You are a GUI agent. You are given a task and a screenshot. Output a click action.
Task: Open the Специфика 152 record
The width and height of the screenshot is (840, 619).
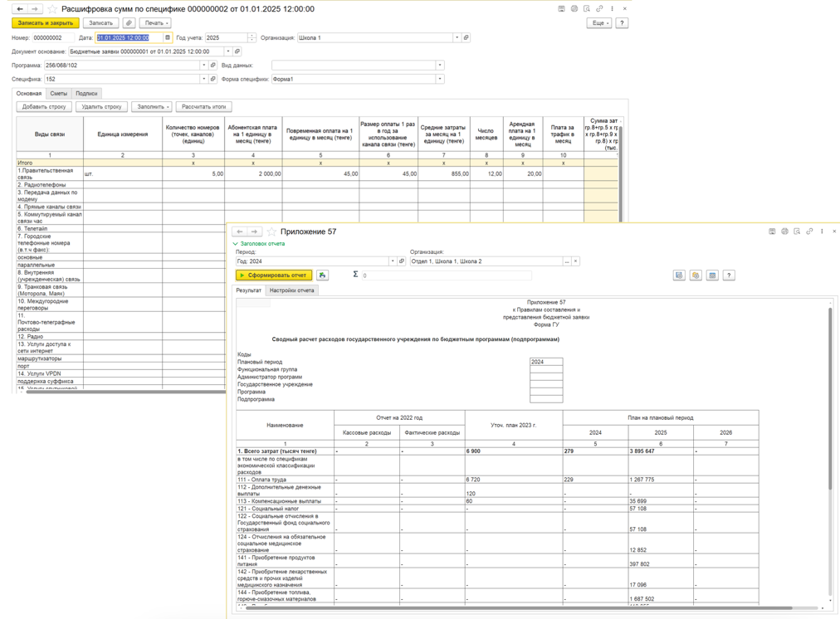(x=212, y=80)
